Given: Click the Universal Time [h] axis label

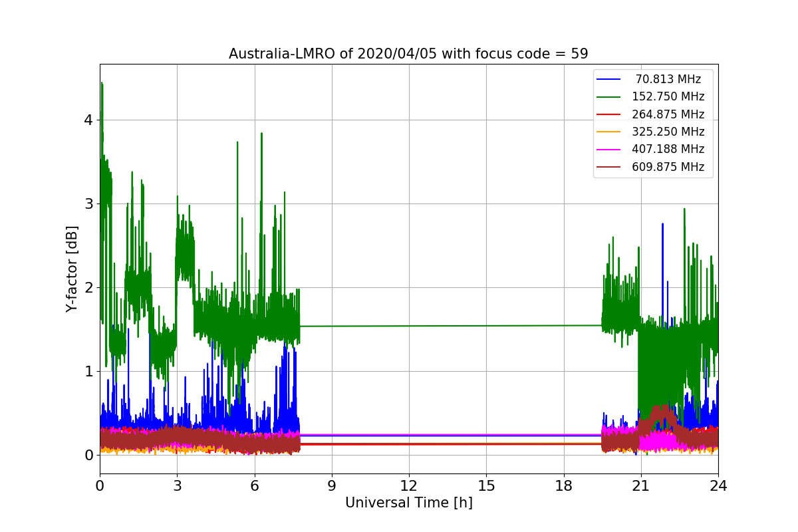Looking at the screenshot, I should tap(409, 503).
